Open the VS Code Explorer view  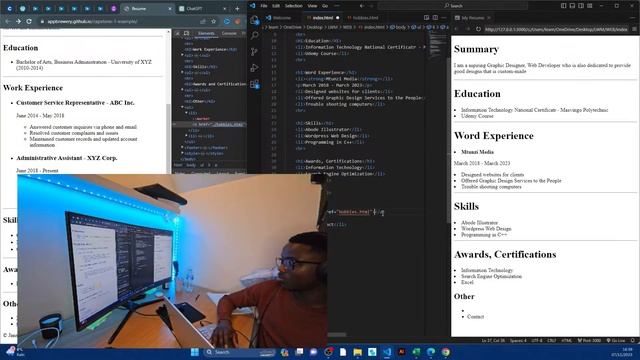pyautogui.click(x=254, y=20)
